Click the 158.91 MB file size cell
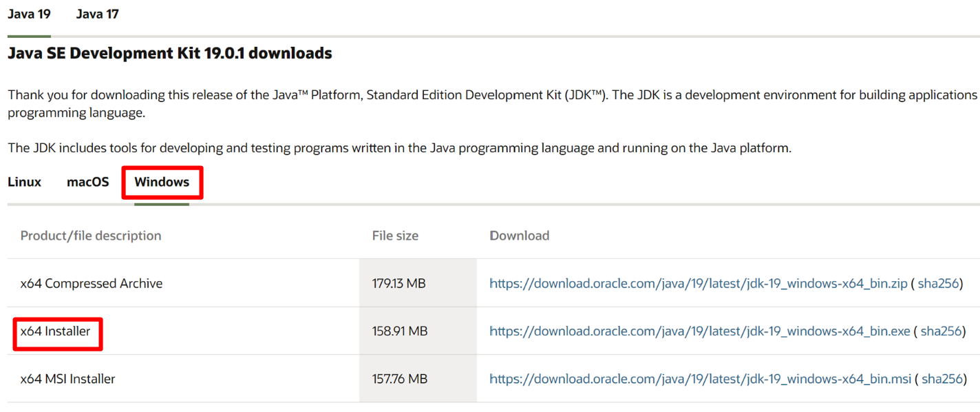980x412 pixels. click(x=400, y=331)
